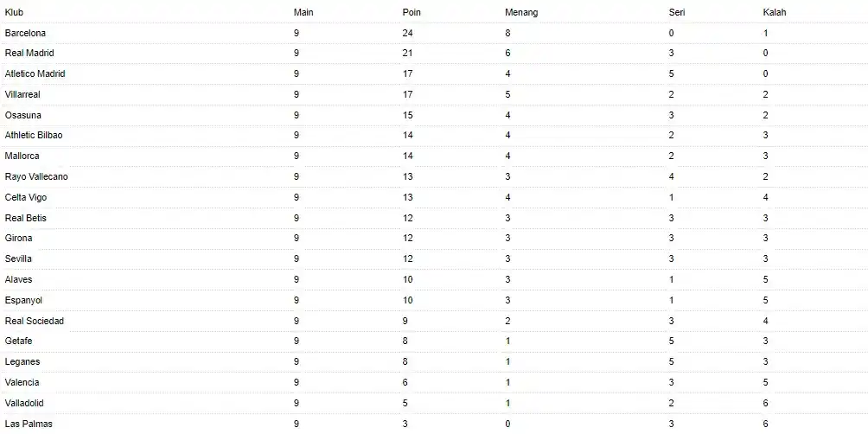868x434 pixels.
Task: Select Athletic Bilbao in the table
Action: (x=34, y=136)
